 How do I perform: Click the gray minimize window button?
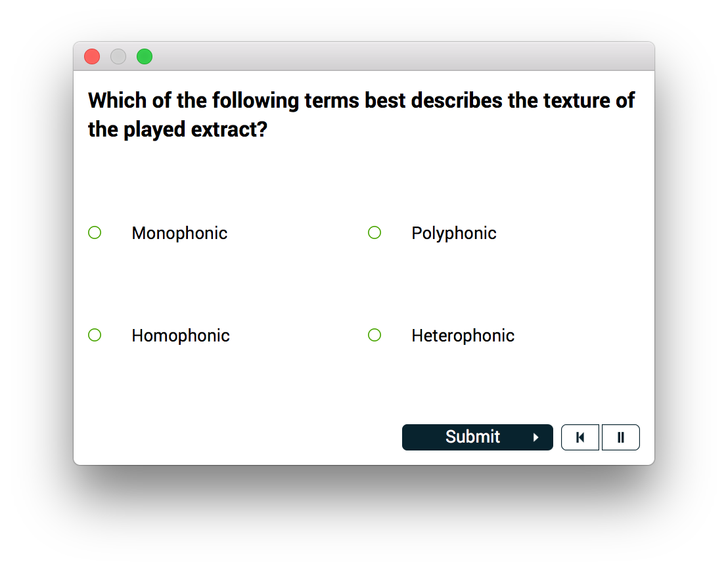coord(118,57)
